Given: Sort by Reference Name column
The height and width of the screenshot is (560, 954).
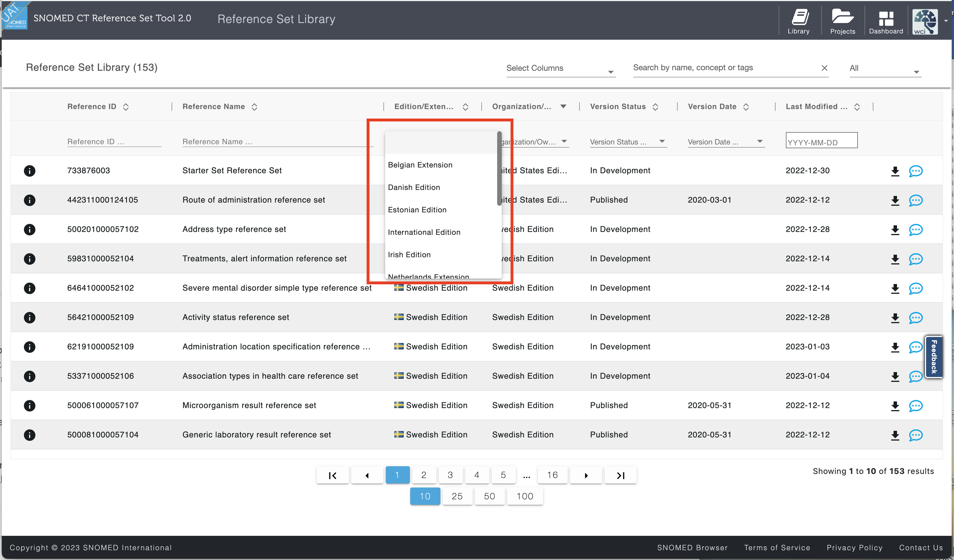Looking at the screenshot, I should [254, 107].
